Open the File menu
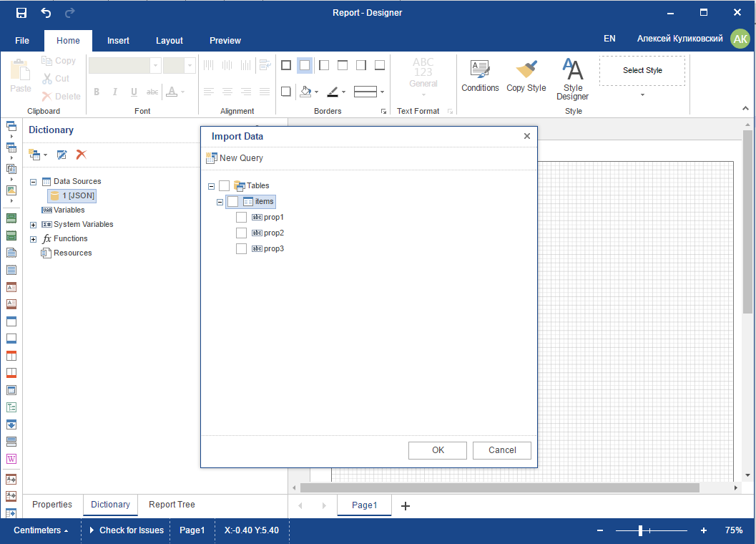The width and height of the screenshot is (756, 544). (22, 41)
